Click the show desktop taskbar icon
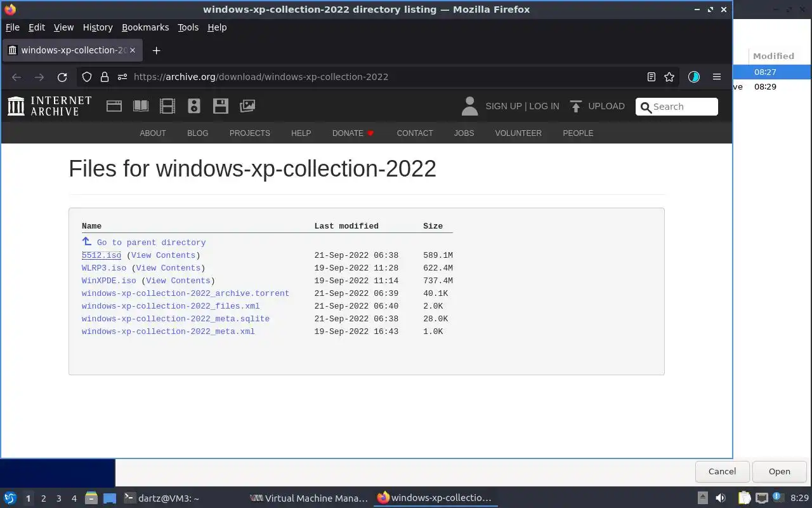The height and width of the screenshot is (508, 812). click(x=109, y=498)
